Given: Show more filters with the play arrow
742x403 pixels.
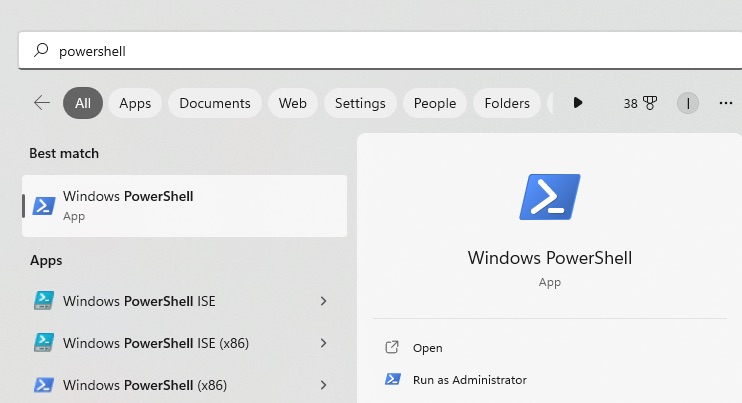Looking at the screenshot, I should coord(578,103).
